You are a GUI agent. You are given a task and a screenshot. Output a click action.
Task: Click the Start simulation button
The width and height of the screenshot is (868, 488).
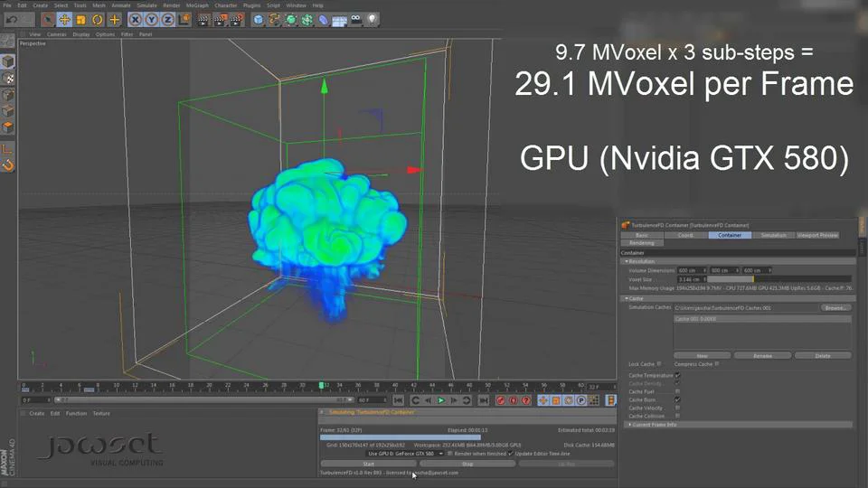click(368, 464)
